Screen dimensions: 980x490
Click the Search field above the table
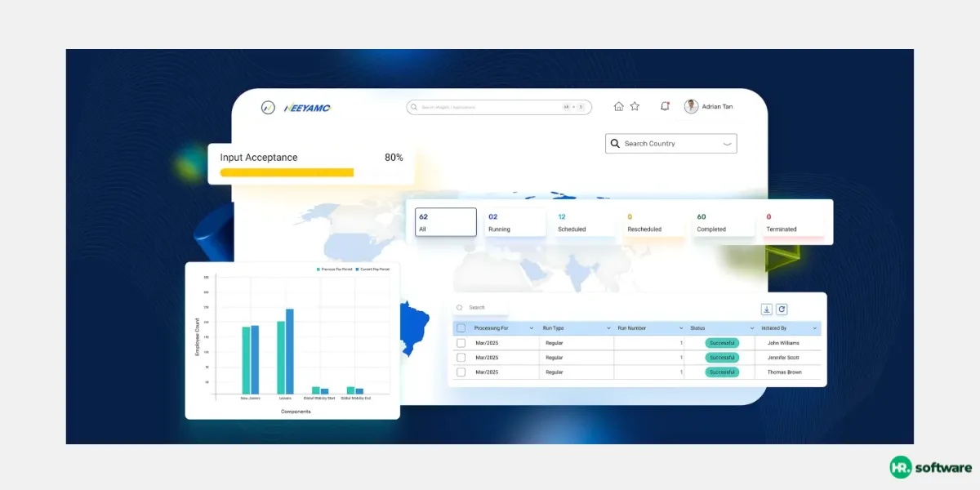(x=480, y=308)
